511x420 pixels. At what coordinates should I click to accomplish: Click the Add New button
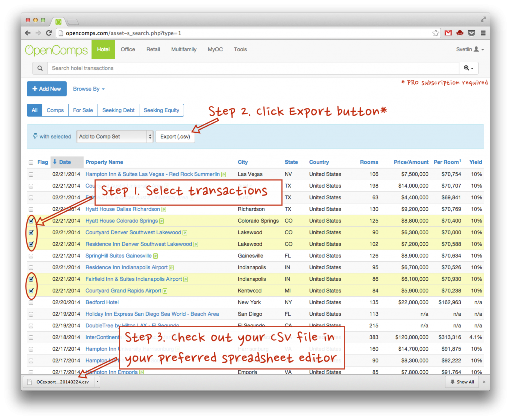point(47,89)
